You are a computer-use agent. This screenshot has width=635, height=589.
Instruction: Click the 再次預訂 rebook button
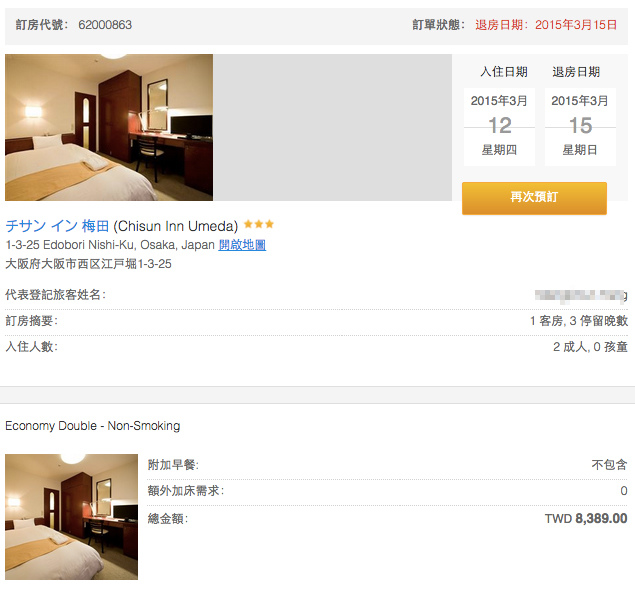tap(534, 198)
